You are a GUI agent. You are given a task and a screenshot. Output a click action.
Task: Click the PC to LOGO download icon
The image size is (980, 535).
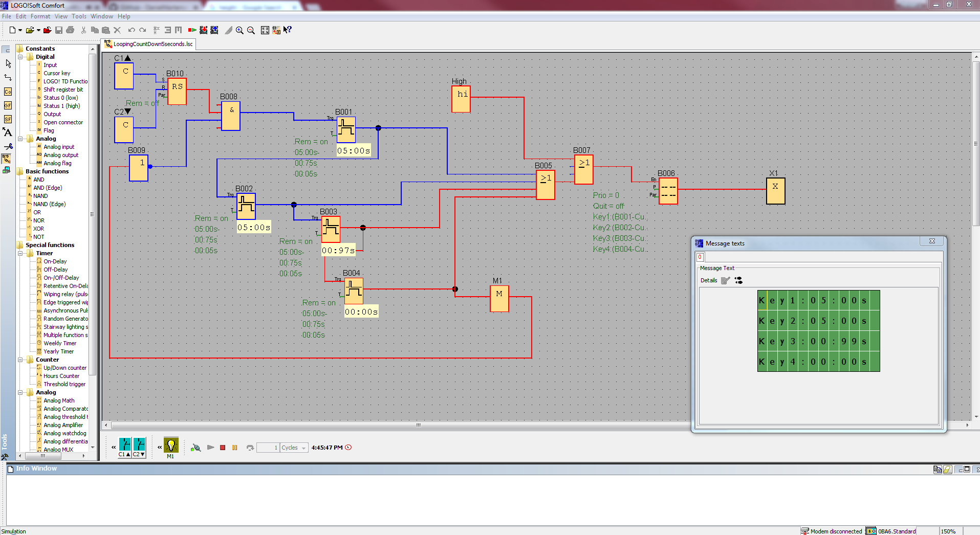203,30
